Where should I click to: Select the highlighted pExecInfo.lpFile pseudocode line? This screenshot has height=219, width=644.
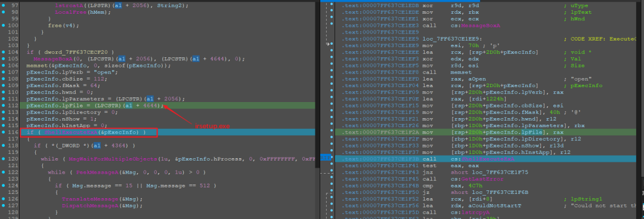pyautogui.click(x=168, y=106)
